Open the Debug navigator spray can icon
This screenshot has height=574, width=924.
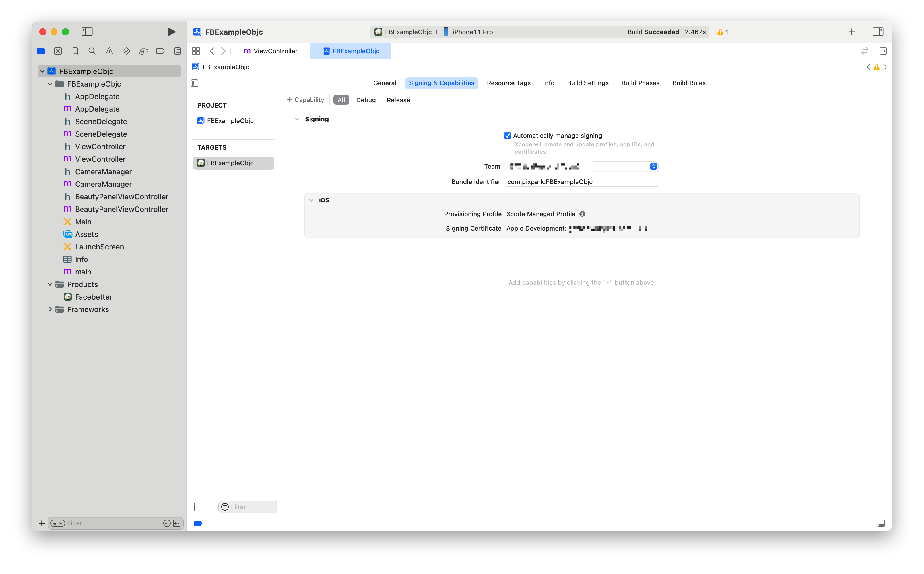tap(143, 50)
